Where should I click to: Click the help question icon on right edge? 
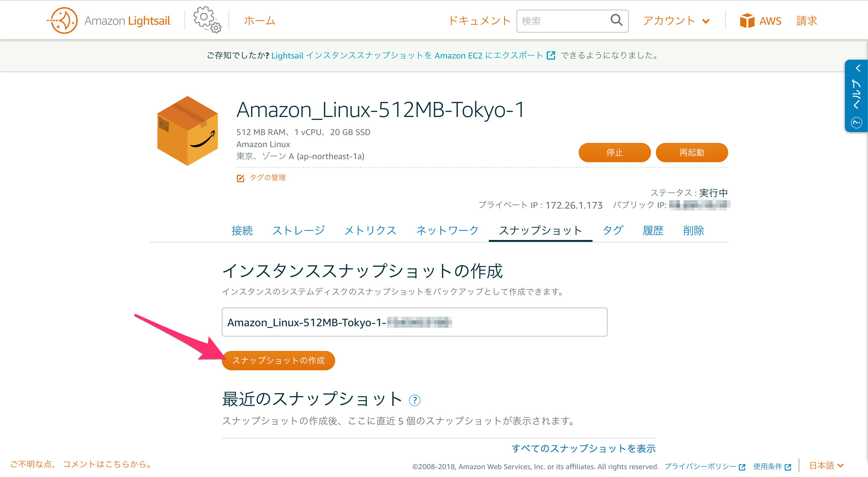tap(857, 122)
